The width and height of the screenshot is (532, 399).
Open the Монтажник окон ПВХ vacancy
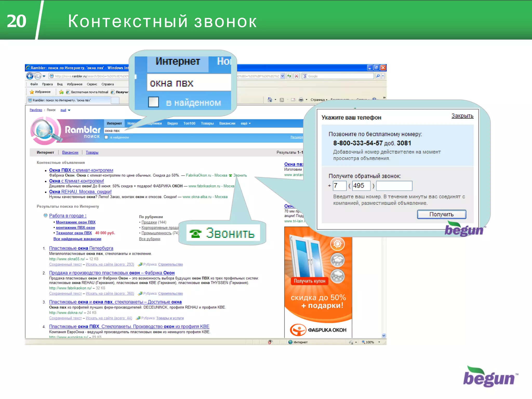76,222
